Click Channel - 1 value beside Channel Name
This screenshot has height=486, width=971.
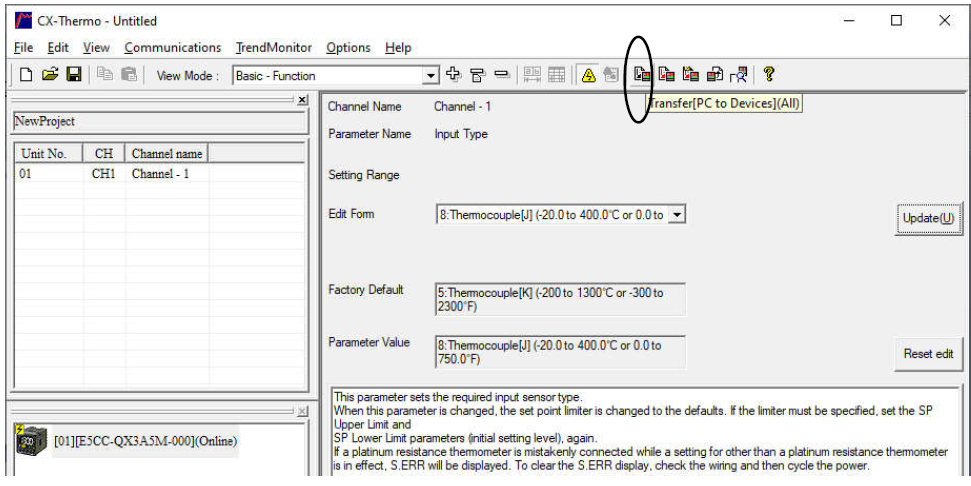point(462,106)
